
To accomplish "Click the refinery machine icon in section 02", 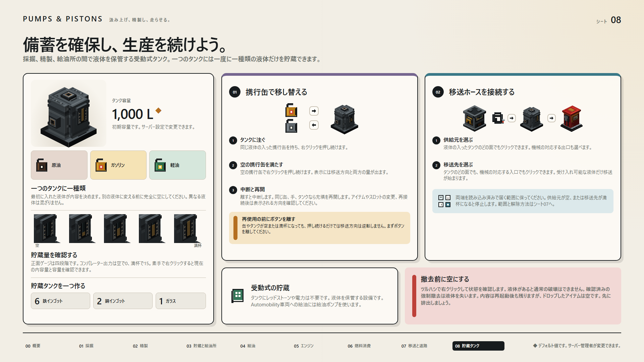I will pyautogui.click(x=475, y=118).
